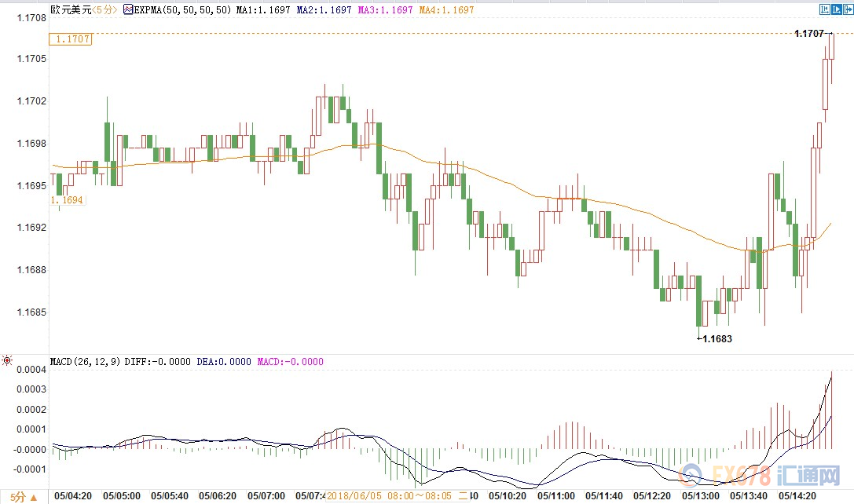The image size is (854, 504).
Task: Click the 05/07:00 time axis label
Action: (266, 496)
